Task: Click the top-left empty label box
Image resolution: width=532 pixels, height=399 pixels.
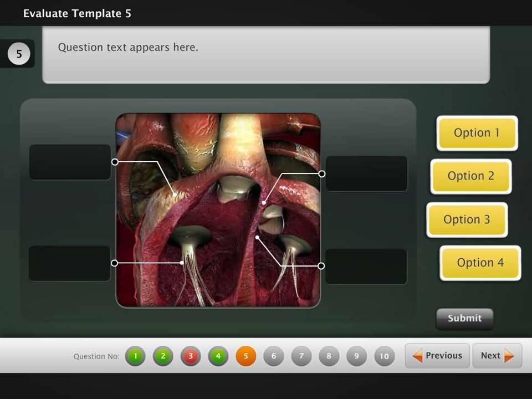Action: pos(70,162)
